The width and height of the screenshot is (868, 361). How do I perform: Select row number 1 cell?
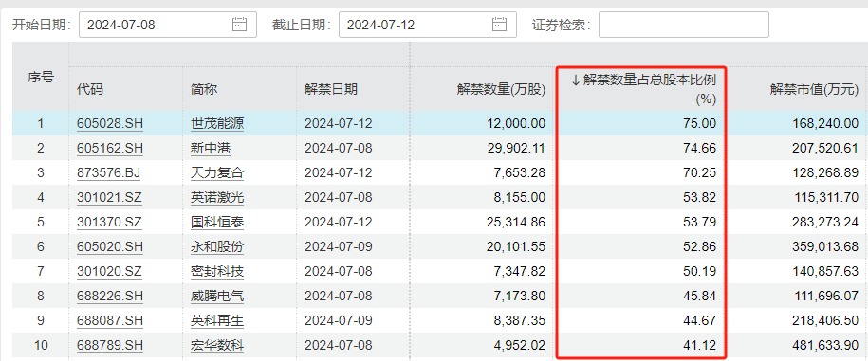point(41,124)
